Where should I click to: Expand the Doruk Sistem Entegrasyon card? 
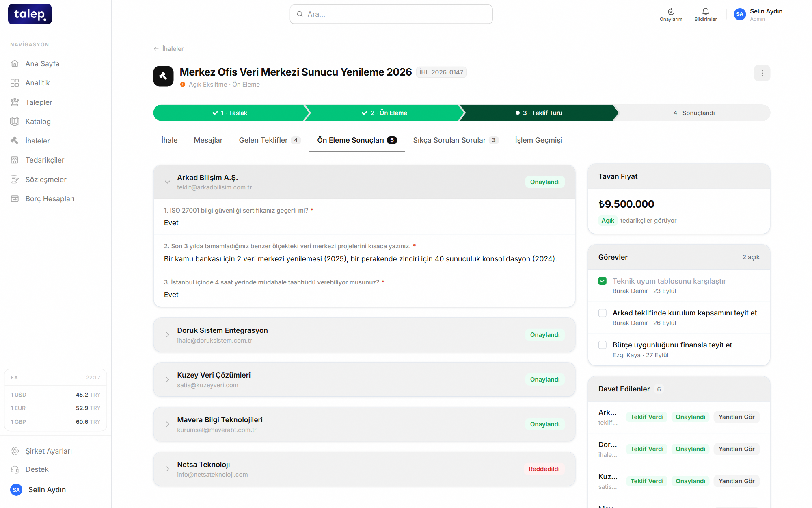tap(167, 335)
